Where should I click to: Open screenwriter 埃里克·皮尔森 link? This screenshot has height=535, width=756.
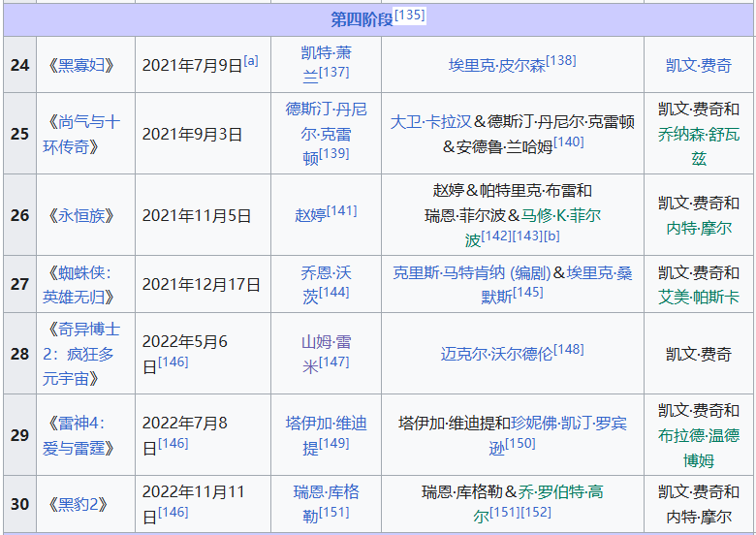(496, 65)
